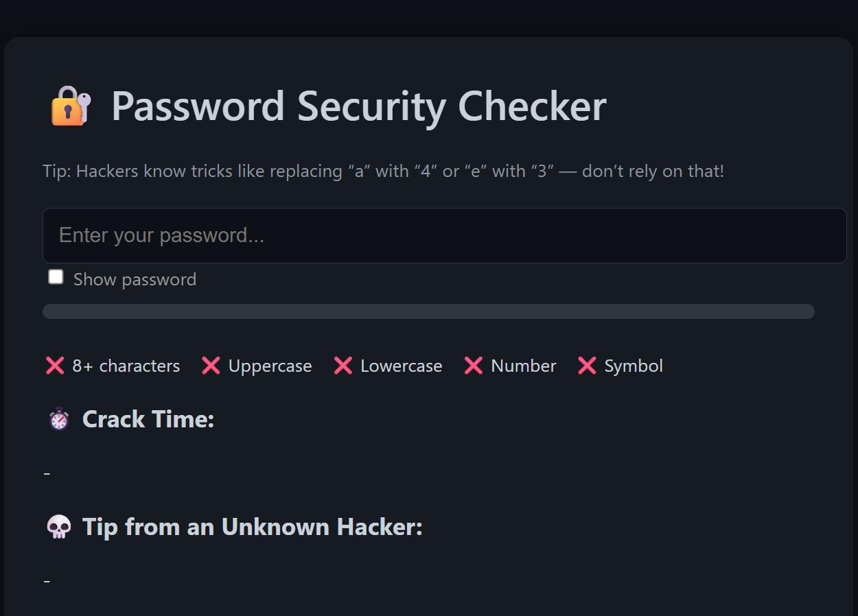Click the red X beside Lowercase
This screenshot has height=616, width=858.
click(x=343, y=366)
